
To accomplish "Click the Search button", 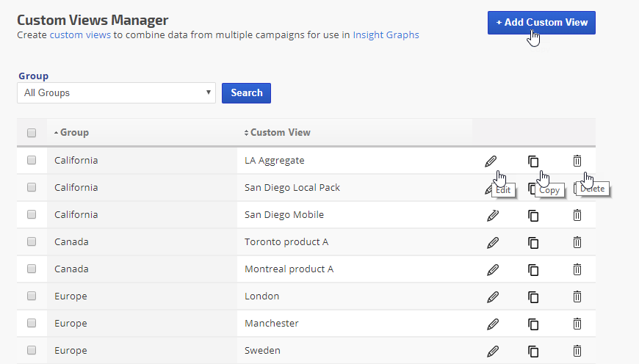I will pos(246,93).
